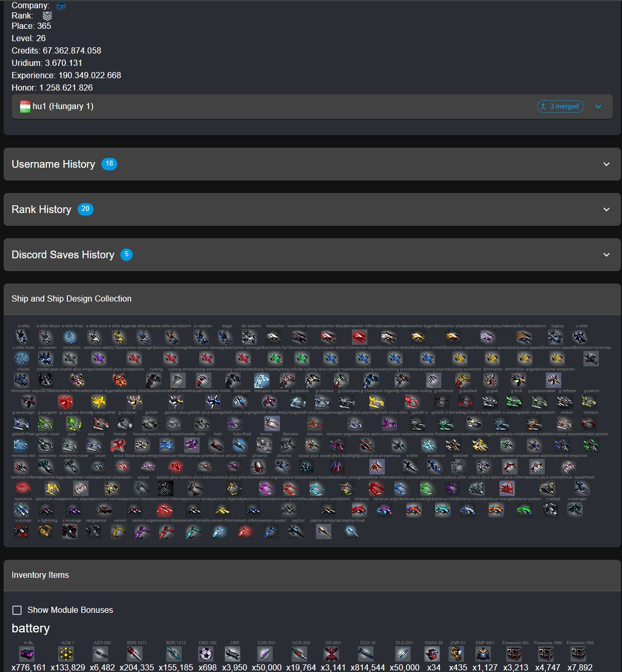This screenshot has height=672, width=622.
Task: Select the centurion-tyrannos ship design
Action: tap(591, 359)
